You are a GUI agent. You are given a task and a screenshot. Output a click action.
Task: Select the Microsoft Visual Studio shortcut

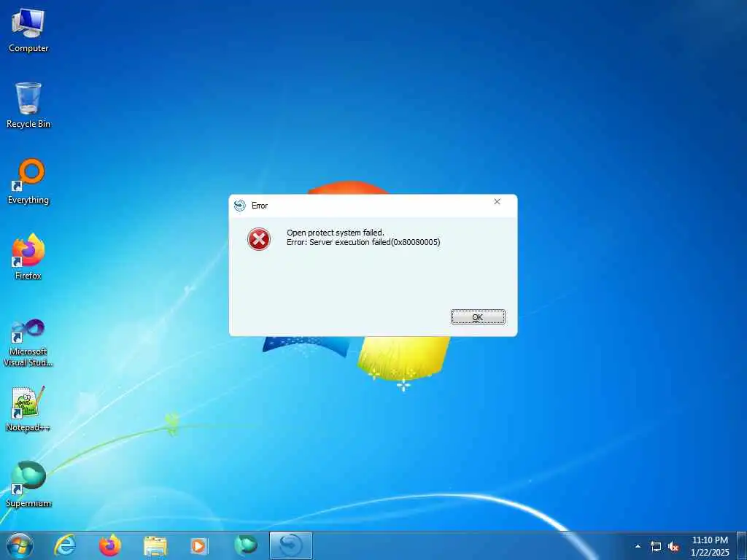click(x=28, y=343)
